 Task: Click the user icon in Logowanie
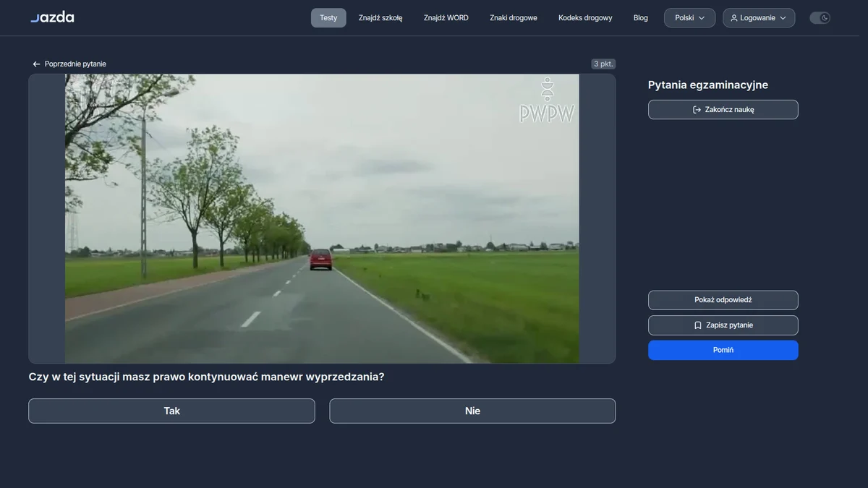coord(734,18)
